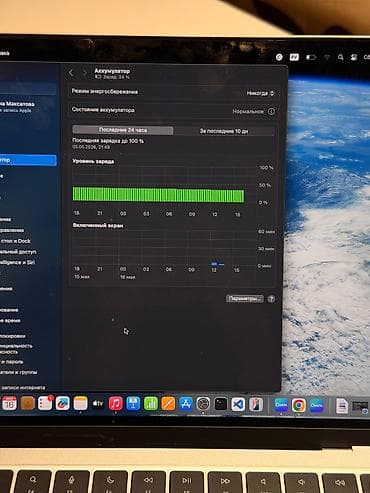Viewport: 370px width, 493px height.
Task: Click the Wi-Fi icon in menu bar
Action: pyautogui.click(x=327, y=57)
